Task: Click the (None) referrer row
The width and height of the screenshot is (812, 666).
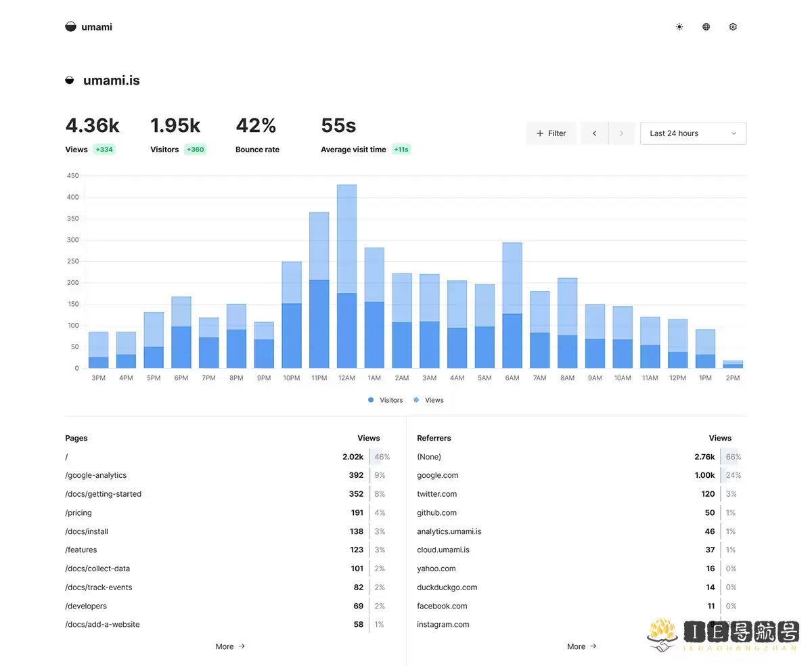Action: click(582, 457)
